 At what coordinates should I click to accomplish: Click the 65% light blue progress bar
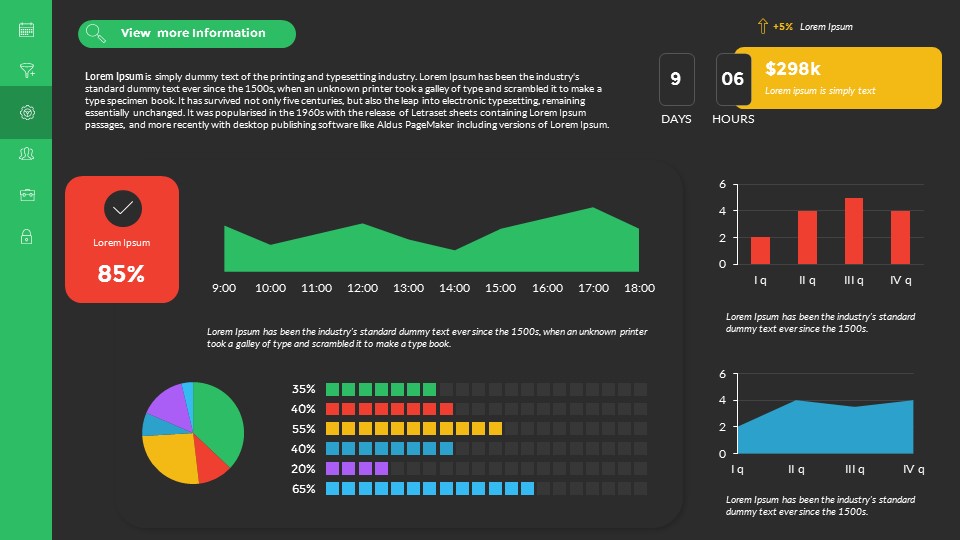click(430, 489)
